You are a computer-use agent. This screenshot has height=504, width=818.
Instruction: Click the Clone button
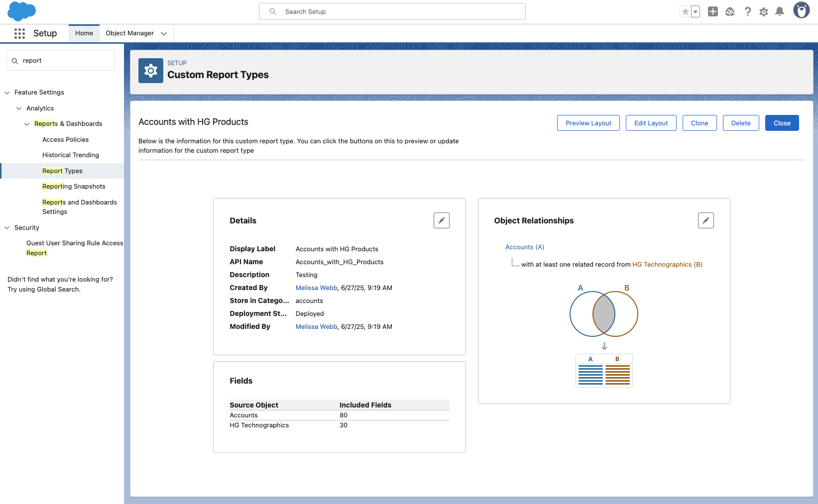pos(700,123)
